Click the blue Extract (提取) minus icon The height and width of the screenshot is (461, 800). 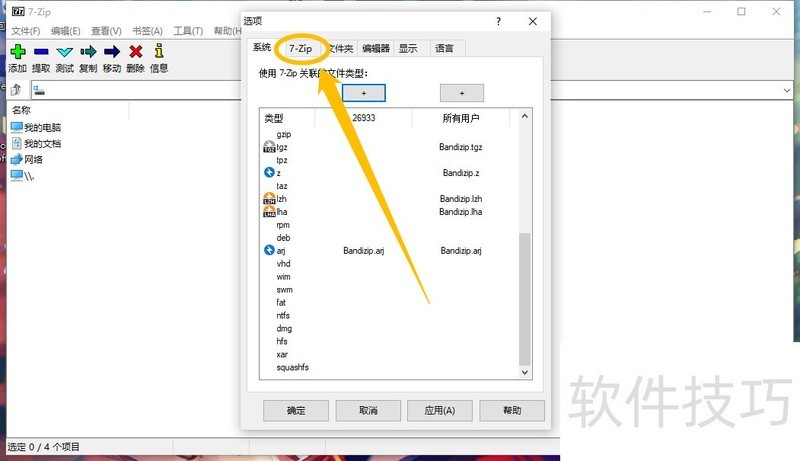tap(41, 52)
